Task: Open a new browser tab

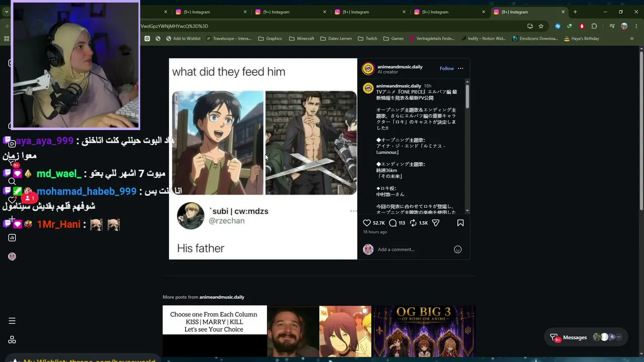Action: (575, 12)
